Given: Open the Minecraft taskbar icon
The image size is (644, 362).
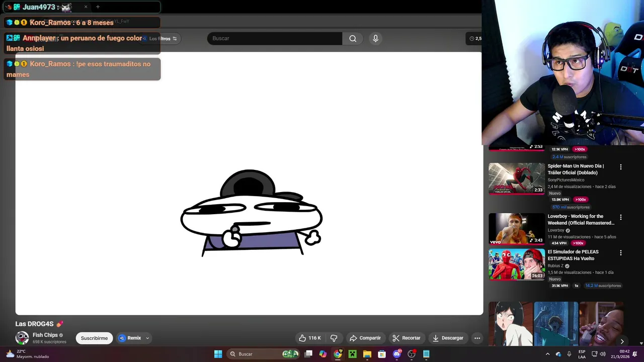Looking at the screenshot, I should pyautogui.click(x=352, y=354).
